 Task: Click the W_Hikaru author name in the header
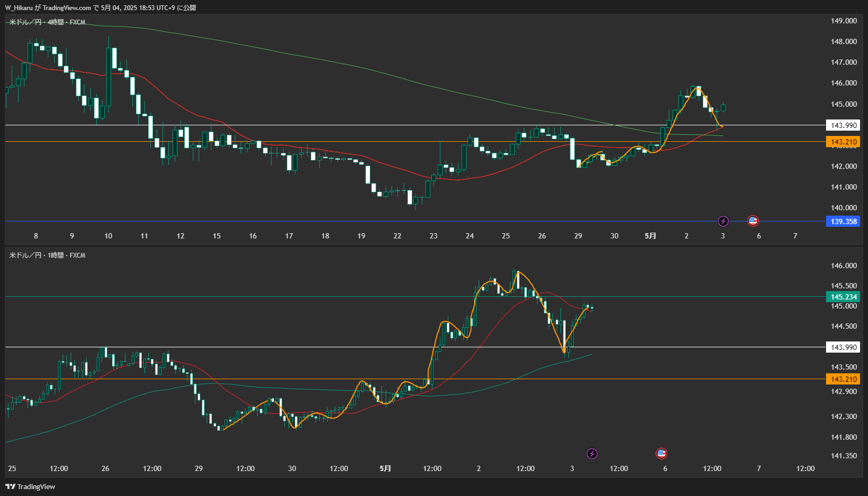(x=19, y=8)
